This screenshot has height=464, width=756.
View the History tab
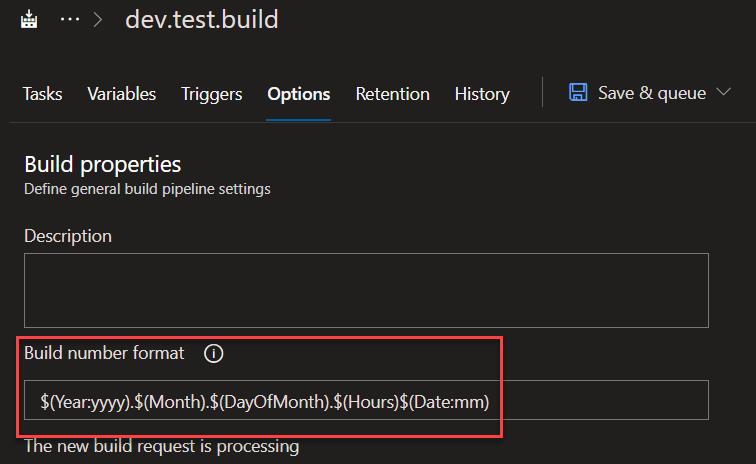(481, 94)
